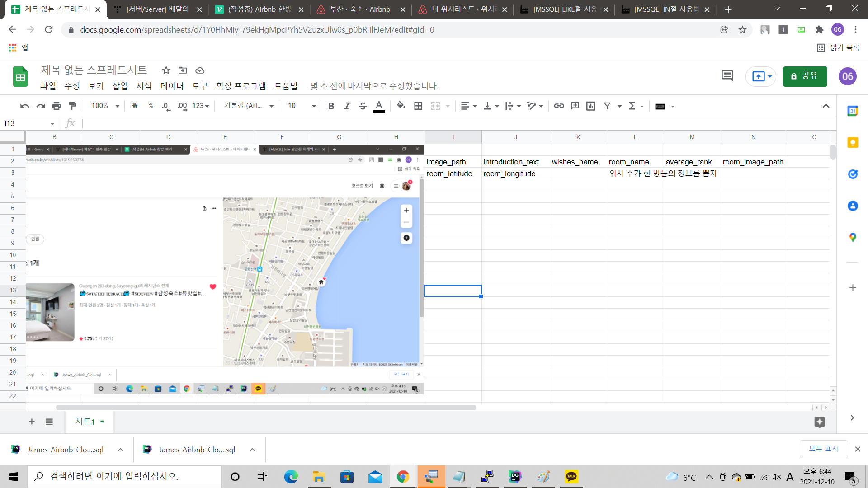Click the green 공유 share button

point(805,76)
